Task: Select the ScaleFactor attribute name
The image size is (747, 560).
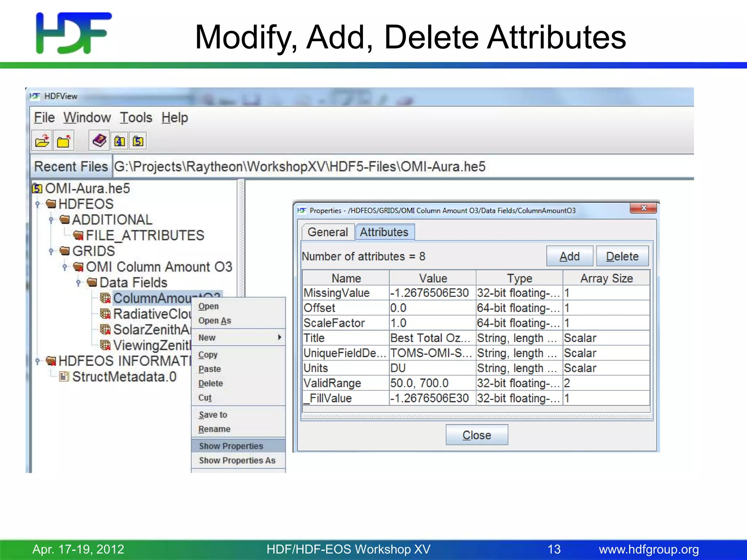Action: point(346,323)
